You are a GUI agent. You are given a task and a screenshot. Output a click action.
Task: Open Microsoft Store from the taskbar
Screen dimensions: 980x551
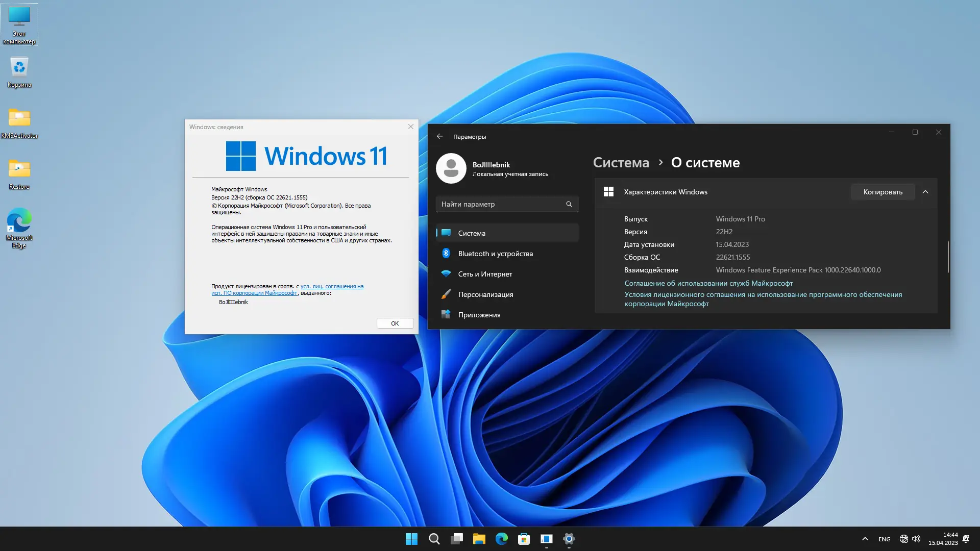524,539
